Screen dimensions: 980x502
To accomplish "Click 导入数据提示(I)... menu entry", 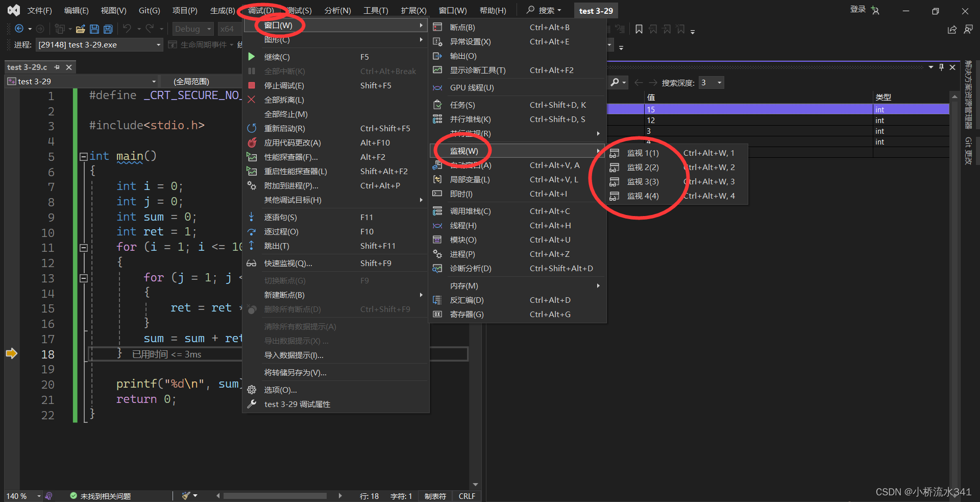I will coord(335,355).
